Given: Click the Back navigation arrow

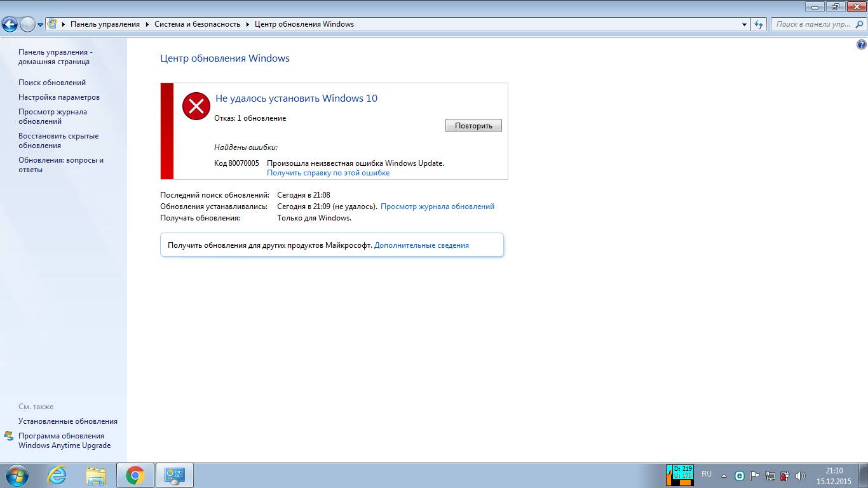Looking at the screenshot, I should (10, 24).
